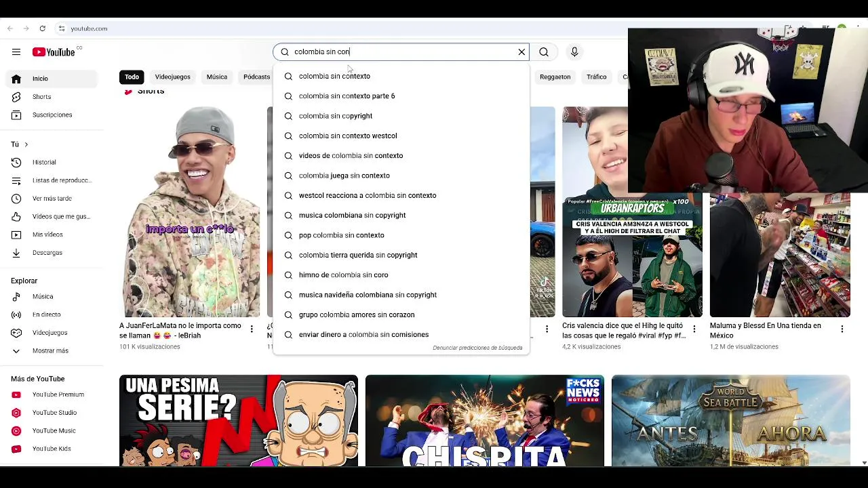Go to the YouTube logo home

(54, 52)
